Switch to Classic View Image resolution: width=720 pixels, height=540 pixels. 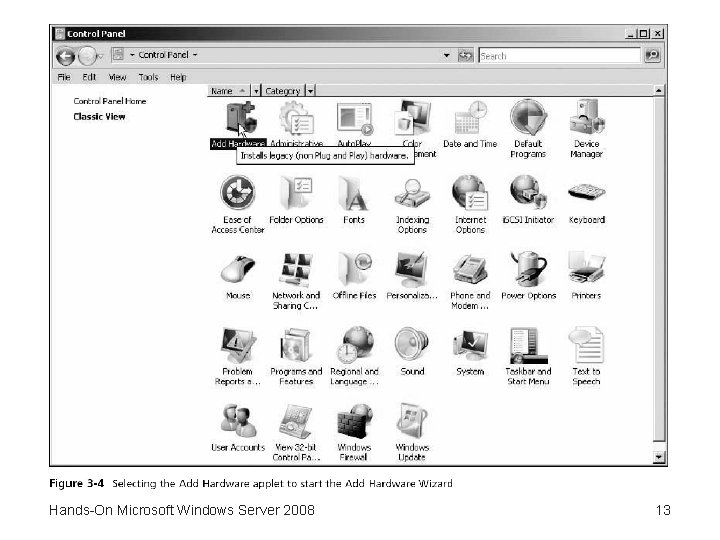pyautogui.click(x=99, y=117)
